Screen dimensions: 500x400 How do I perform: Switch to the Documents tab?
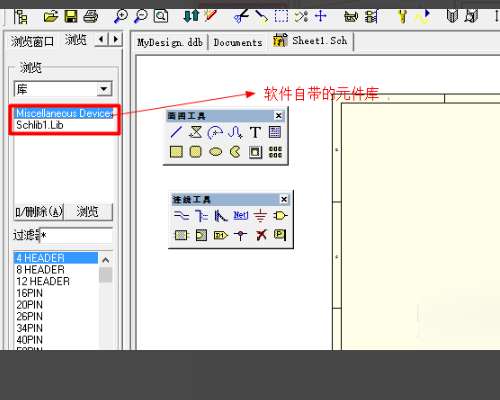[x=238, y=42]
